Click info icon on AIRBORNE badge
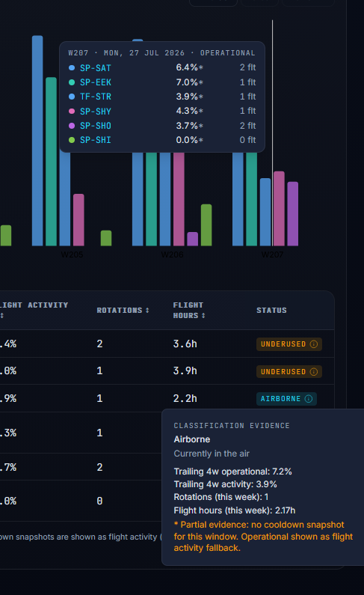Image resolution: width=364 pixels, height=595 pixels. click(309, 399)
